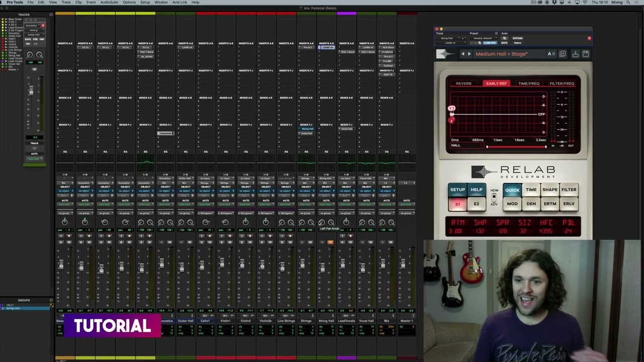This screenshot has width=644, height=362.
Task: Toggle plugin BYPASS button
Action: pos(517,38)
